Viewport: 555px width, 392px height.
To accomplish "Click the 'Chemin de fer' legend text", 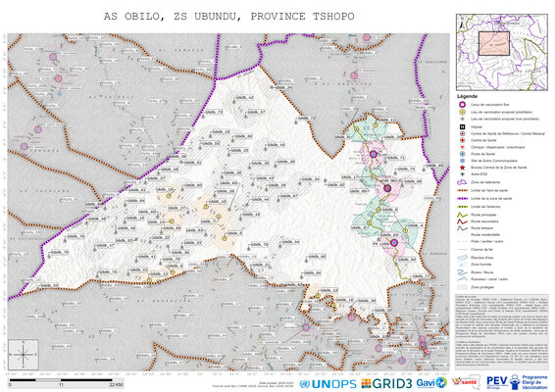I will click(481, 250).
